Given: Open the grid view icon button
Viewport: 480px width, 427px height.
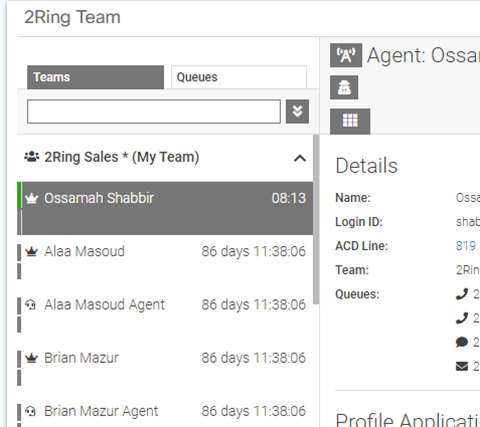Looking at the screenshot, I should click(x=350, y=120).
